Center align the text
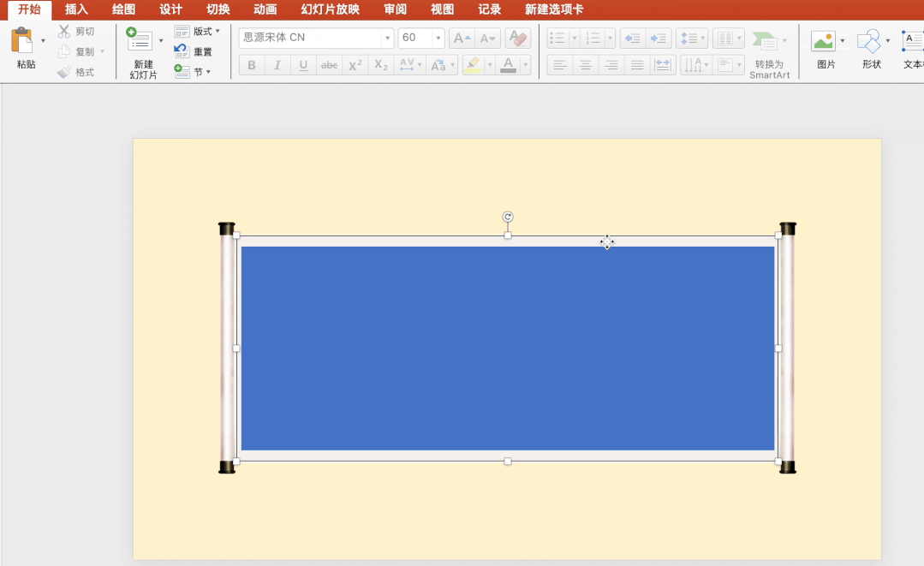 coord(585,65)
